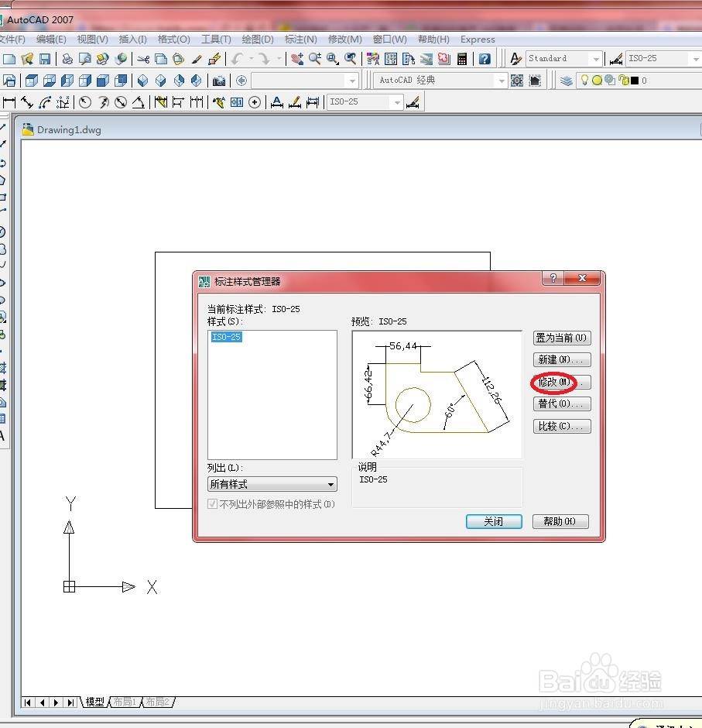Click the 修改(M) button in dialog
Viewport: 702px width, 728px height.
coord(562,382)
